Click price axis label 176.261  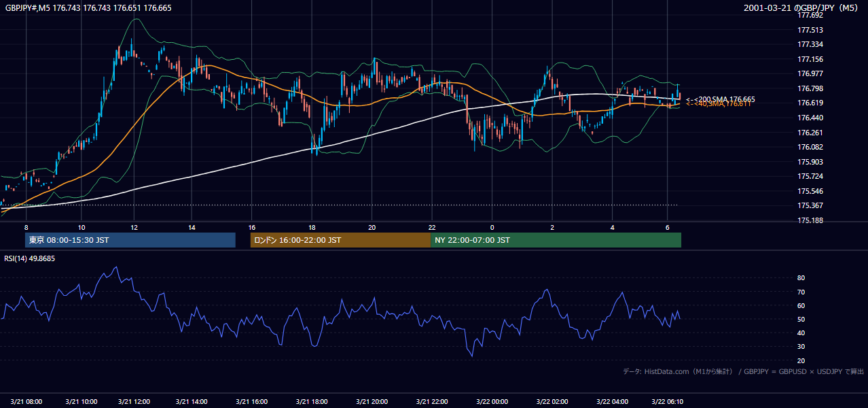pyautogui.click(x=810, y=133)
